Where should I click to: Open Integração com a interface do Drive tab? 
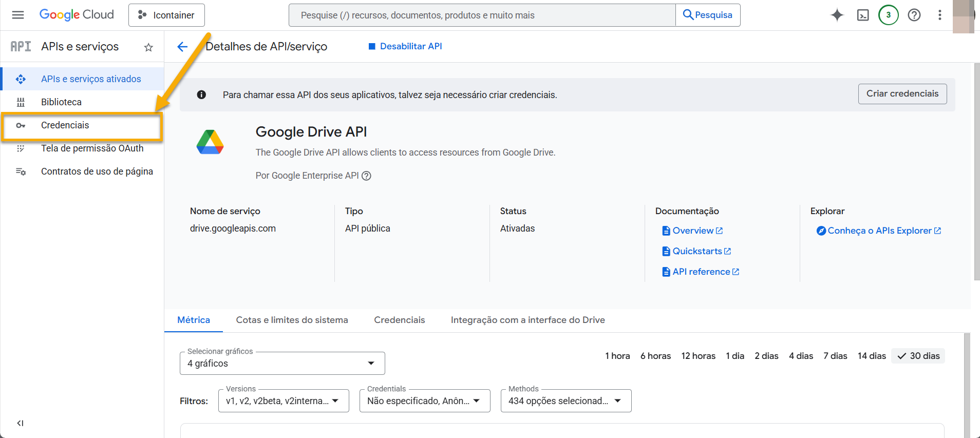528,320
